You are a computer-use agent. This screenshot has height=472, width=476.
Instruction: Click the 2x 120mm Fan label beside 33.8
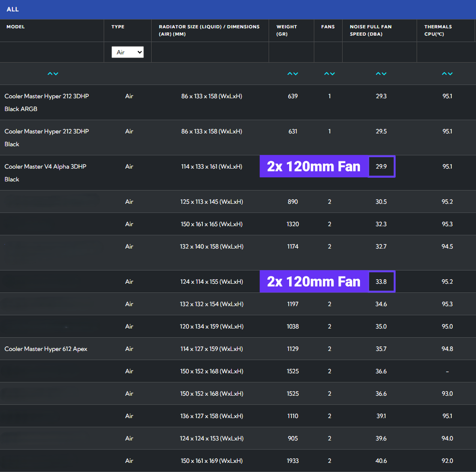(x=313, y=282)
